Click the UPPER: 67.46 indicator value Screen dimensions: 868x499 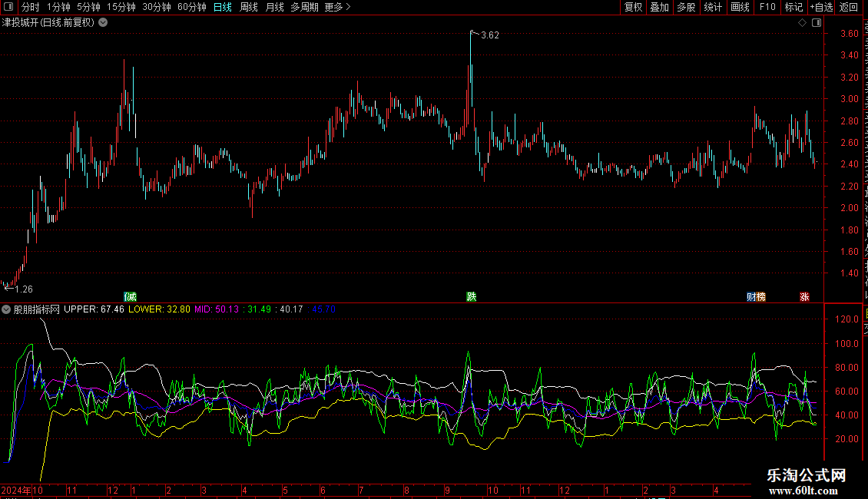pos(94,309)
